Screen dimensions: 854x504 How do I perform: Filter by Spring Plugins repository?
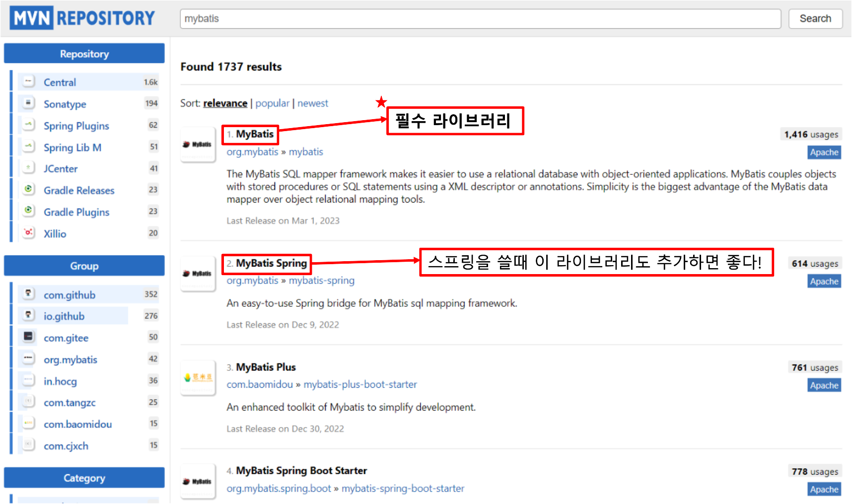[x=76, y=126]
